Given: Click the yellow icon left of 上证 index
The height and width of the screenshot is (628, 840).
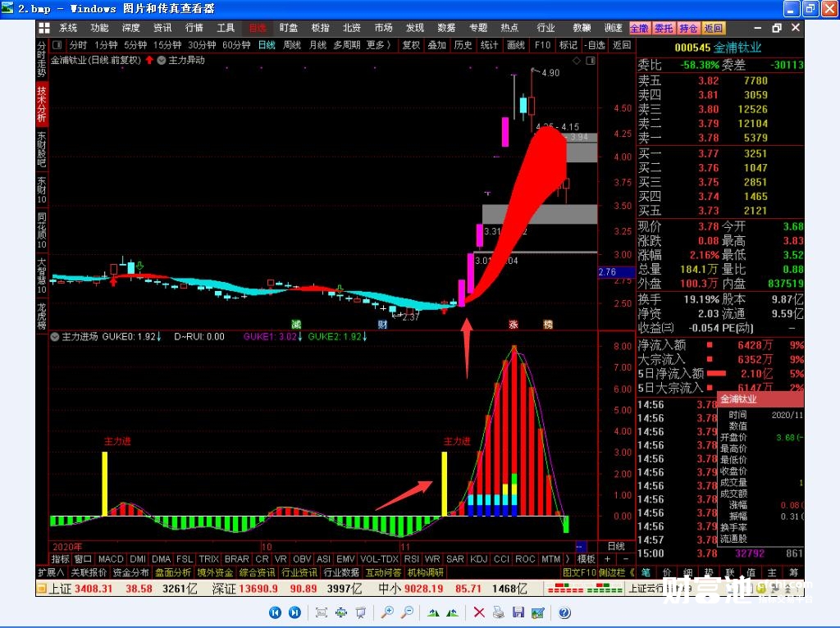Looking at the screenshot, I should point(42,589).
